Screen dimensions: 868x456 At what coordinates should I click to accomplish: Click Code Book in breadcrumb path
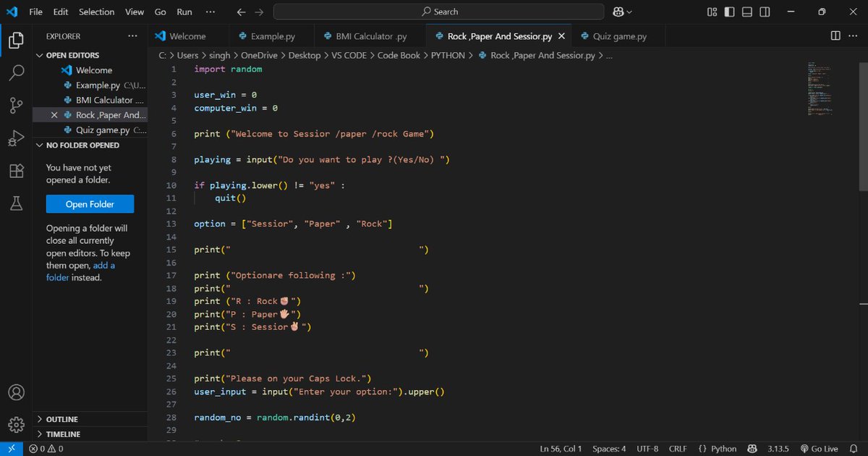399,55
